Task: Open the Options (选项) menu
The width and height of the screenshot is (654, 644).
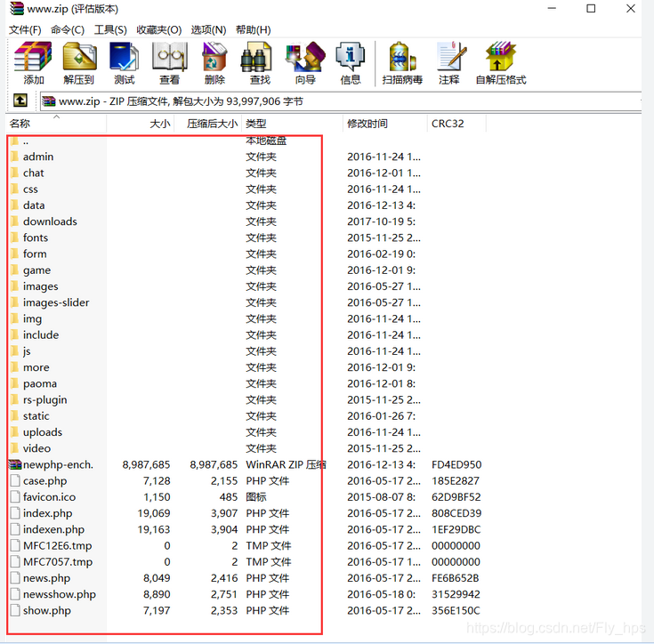Action: tap(208, 30)
